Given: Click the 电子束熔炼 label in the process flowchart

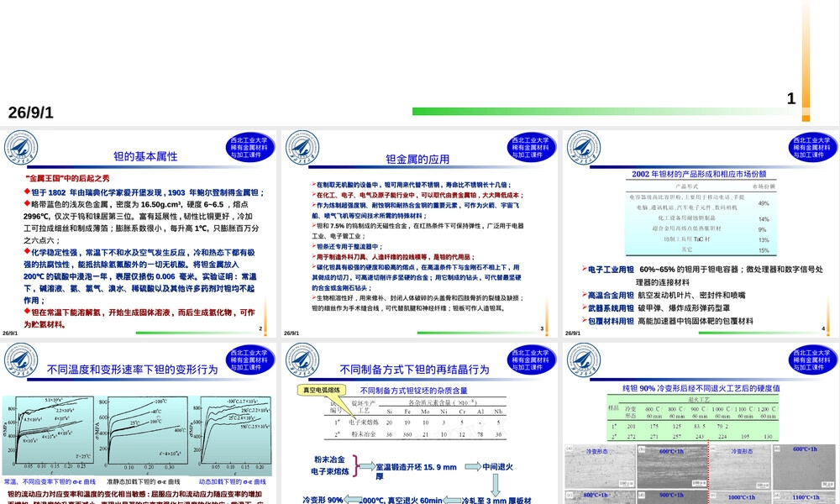Looking at the screenshot, I should pyautogui.click(x=329, y=471).
